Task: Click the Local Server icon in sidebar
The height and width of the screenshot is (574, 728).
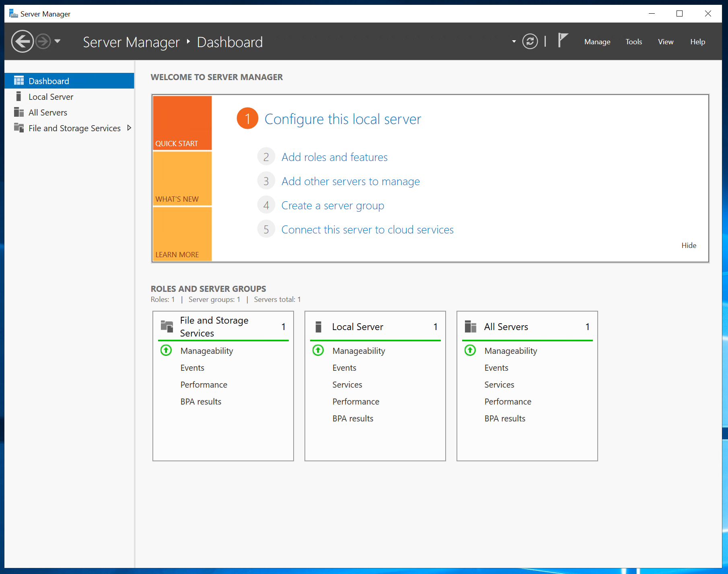Action: (19, 96)
